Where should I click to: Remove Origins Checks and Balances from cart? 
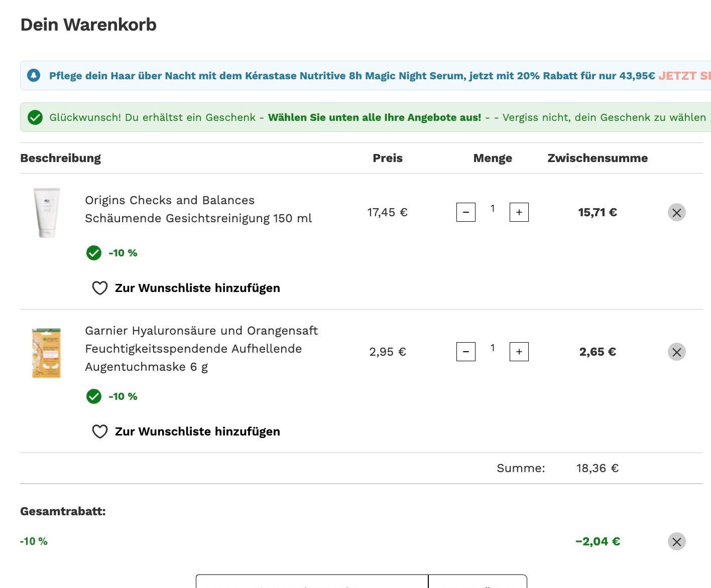tap(676, 212)
